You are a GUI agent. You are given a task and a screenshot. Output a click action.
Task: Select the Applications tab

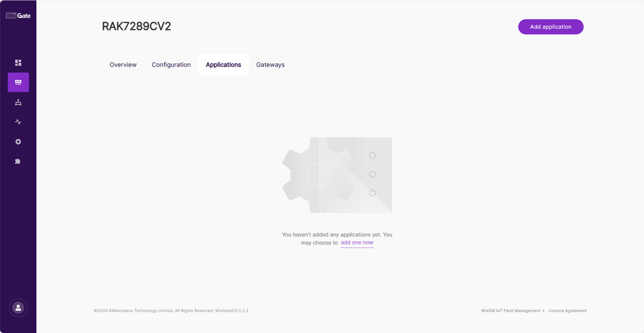[x=223, y=64]
